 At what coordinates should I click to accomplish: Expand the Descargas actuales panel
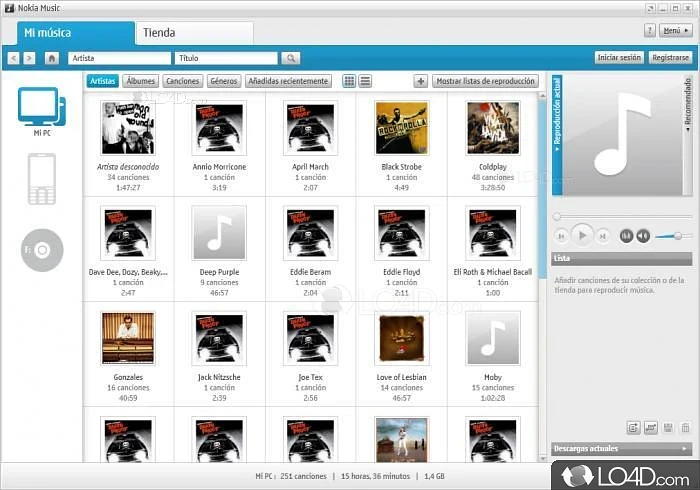pyautogui.click(x=621, y=448)
